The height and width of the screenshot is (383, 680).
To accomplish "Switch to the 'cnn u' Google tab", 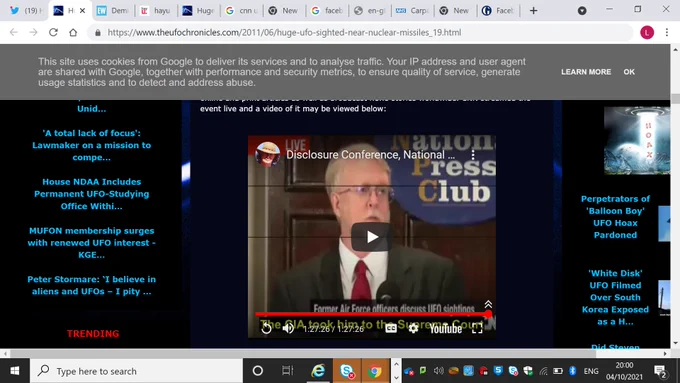I will [241, 11].
